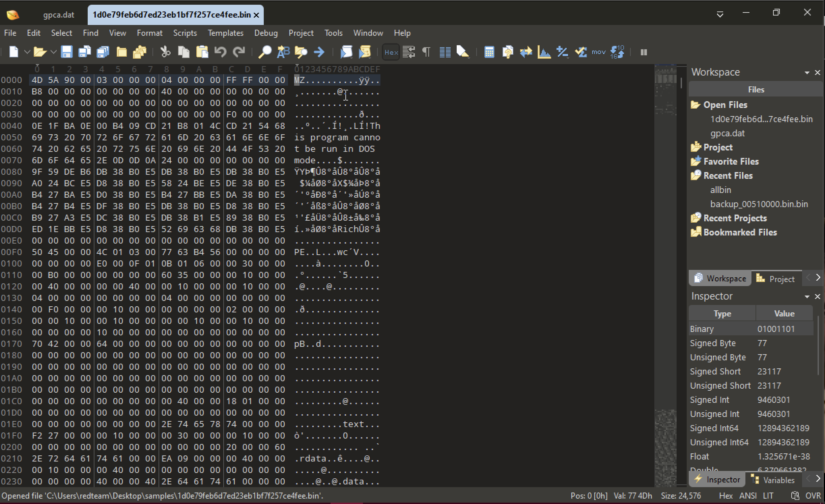This screenshot has width=825, height=504.
Task: Open the Calculator tool
Action: (489, 52)
